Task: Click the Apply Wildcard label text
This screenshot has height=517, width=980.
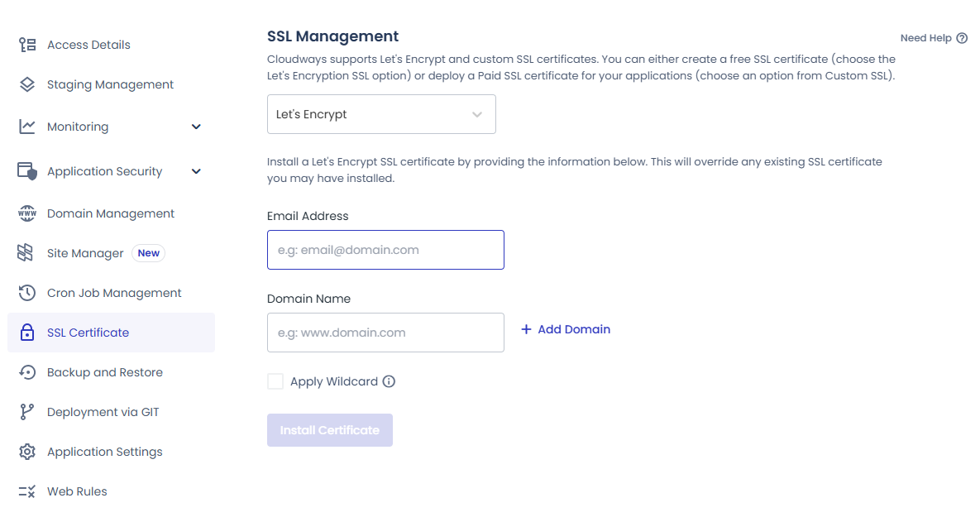Action: pos(334,381)
